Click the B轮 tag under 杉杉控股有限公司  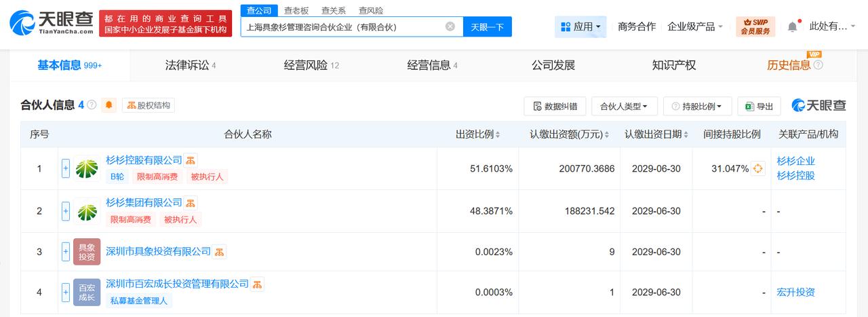(x=117, y=176)
